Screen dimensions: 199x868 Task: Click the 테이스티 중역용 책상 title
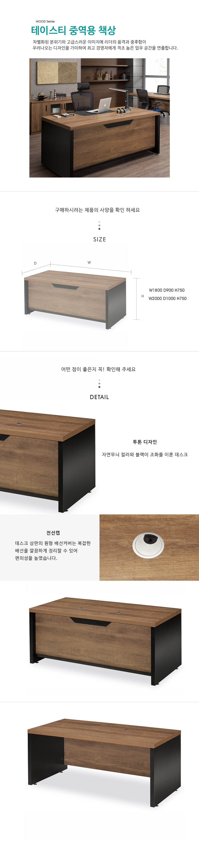click(x=73, y=30)
